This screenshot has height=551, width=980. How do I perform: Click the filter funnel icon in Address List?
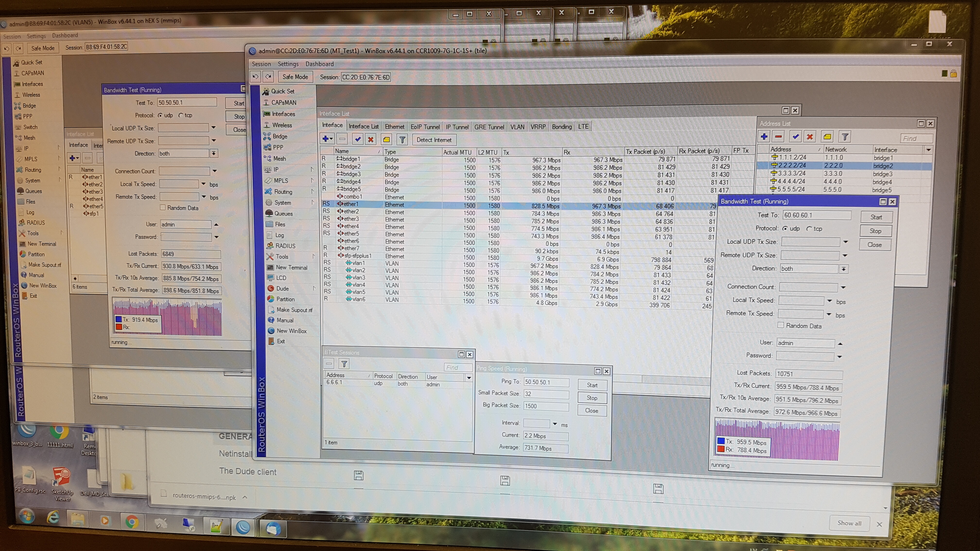tap(845, 137)
